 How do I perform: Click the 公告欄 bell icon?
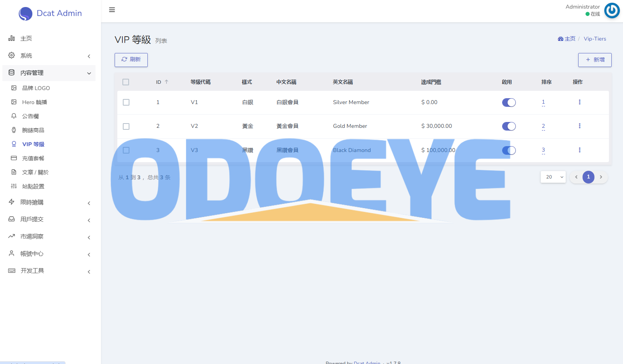point(14,116)
